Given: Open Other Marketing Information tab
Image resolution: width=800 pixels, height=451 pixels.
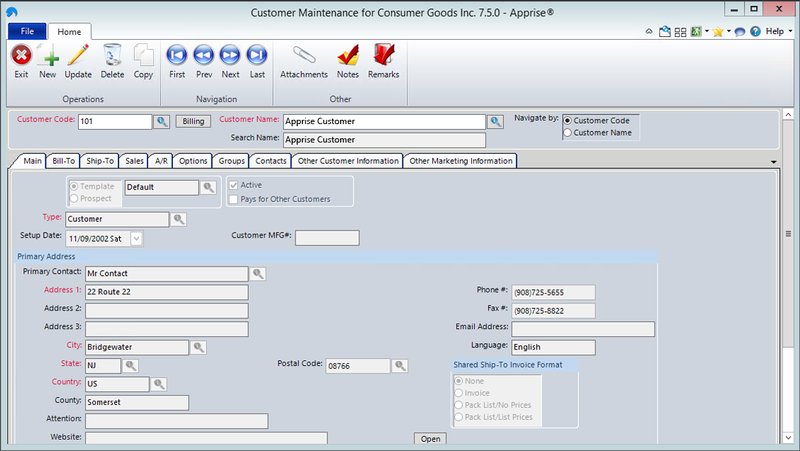Looking at the screenshot, I should coord(461,161).
